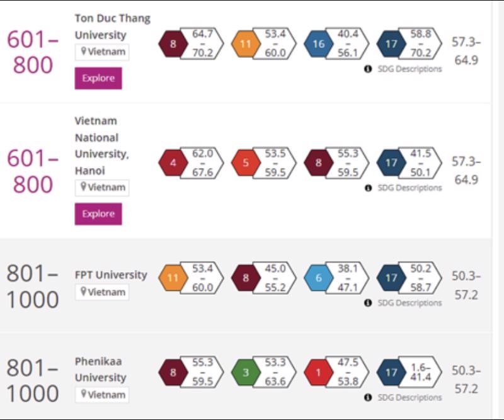This screenshot has width=504, height=420.
Task: Click the Explore button for Ton Duc Thang University
Action: pos(98,79)
